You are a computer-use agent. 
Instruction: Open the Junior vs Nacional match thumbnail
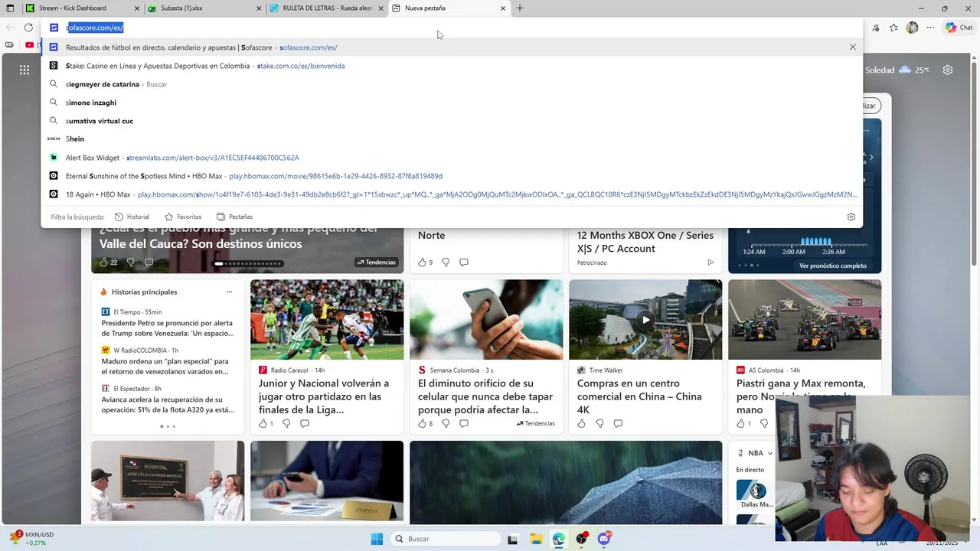(x=327, y=319)
